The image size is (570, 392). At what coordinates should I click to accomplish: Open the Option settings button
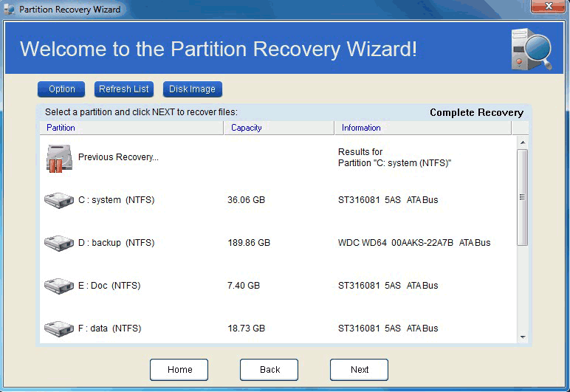61,89
